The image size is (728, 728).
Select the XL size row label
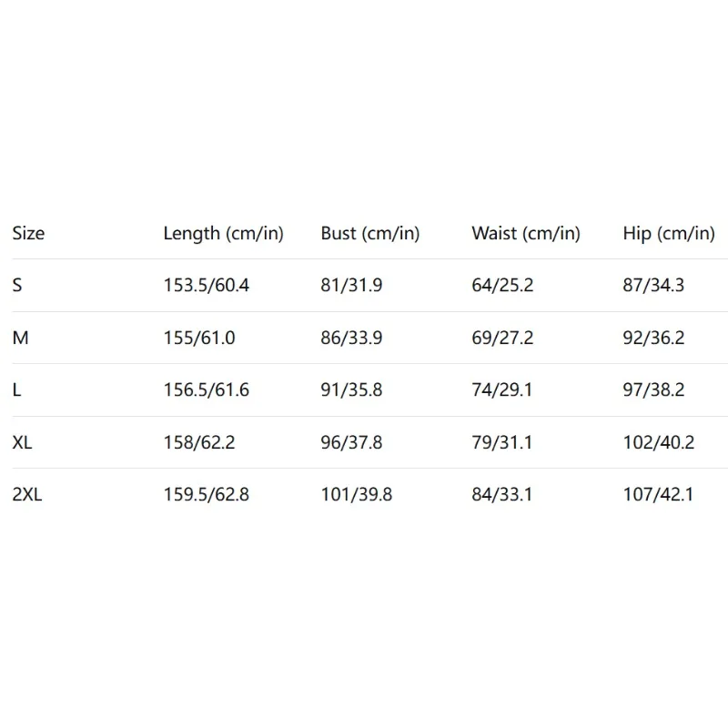[23, 443]
